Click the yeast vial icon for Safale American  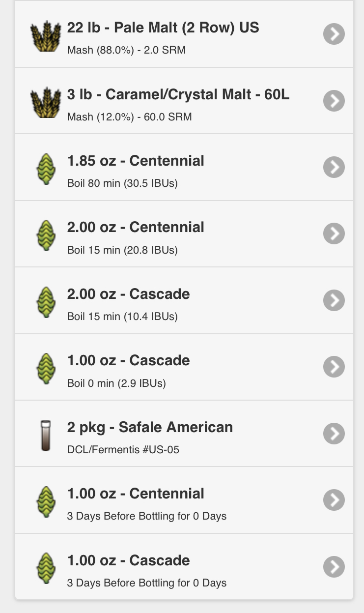pos(46,434)
